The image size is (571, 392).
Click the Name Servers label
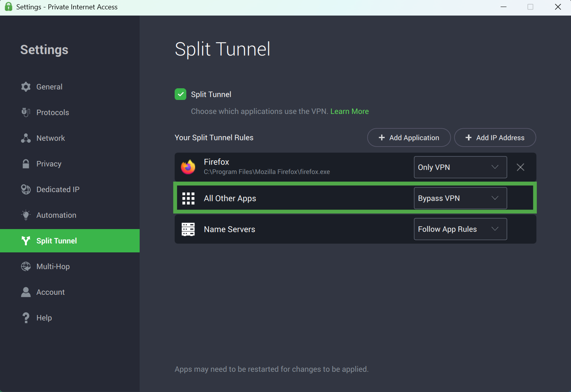coord(229,229)
